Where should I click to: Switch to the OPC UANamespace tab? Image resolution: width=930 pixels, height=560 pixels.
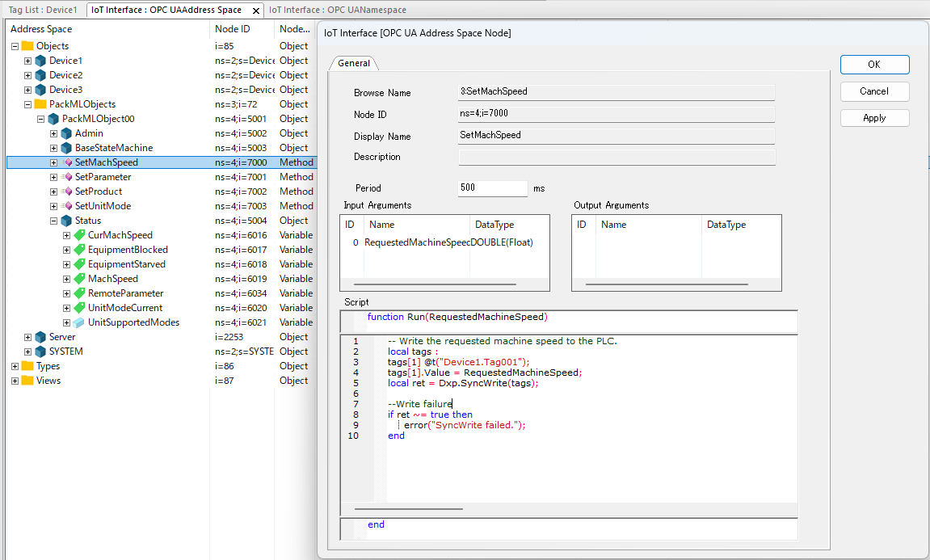coord(337,10)
